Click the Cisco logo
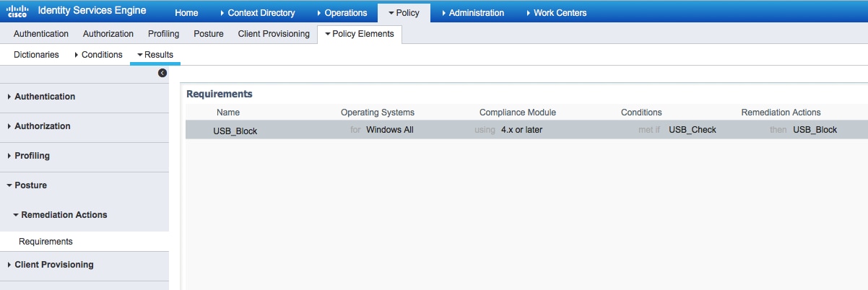This screenshot has width=868, height=290. pyautogui.click(x=17, y=12)
